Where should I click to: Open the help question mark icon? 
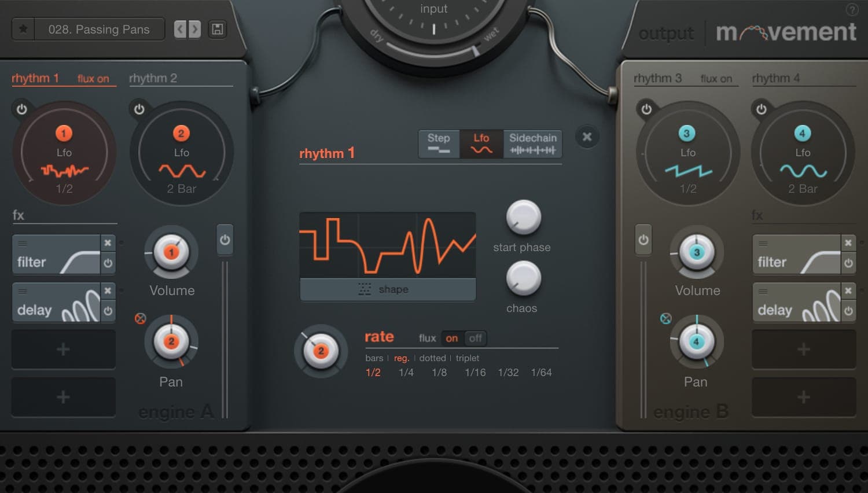pos(852,9)
